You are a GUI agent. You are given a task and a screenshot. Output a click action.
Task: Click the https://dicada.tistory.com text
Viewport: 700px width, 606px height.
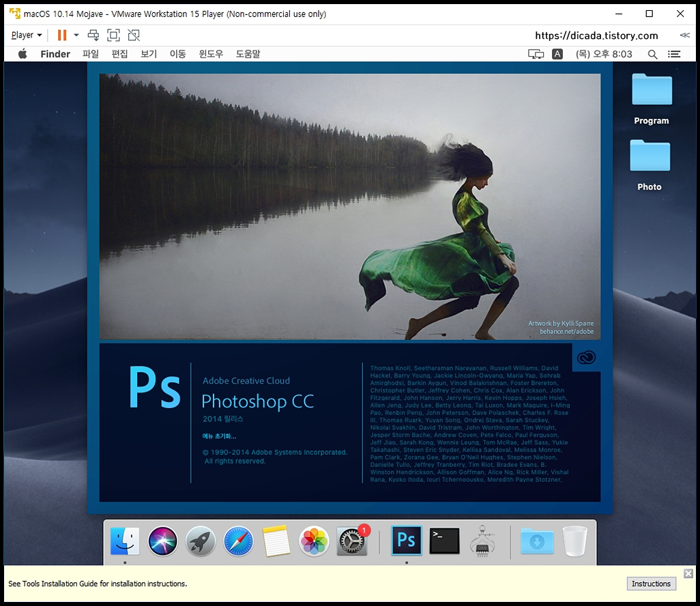pos(596,35)
